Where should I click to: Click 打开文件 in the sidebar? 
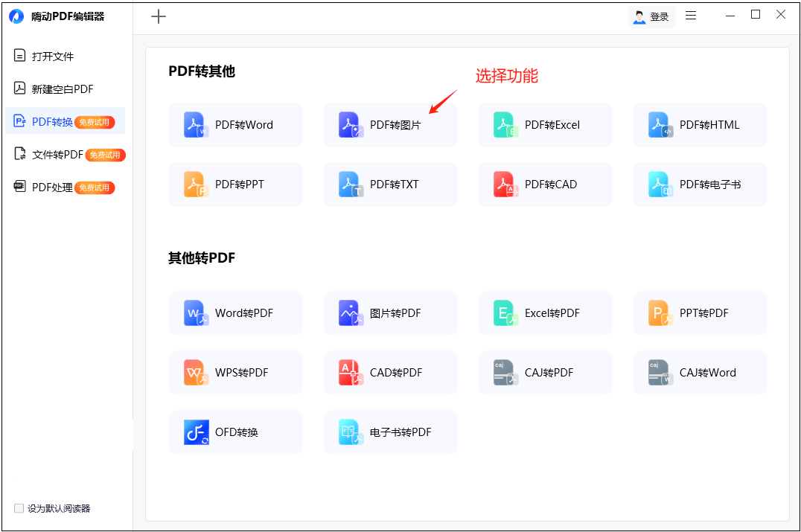pyautogui.click(x=52, y=57)
